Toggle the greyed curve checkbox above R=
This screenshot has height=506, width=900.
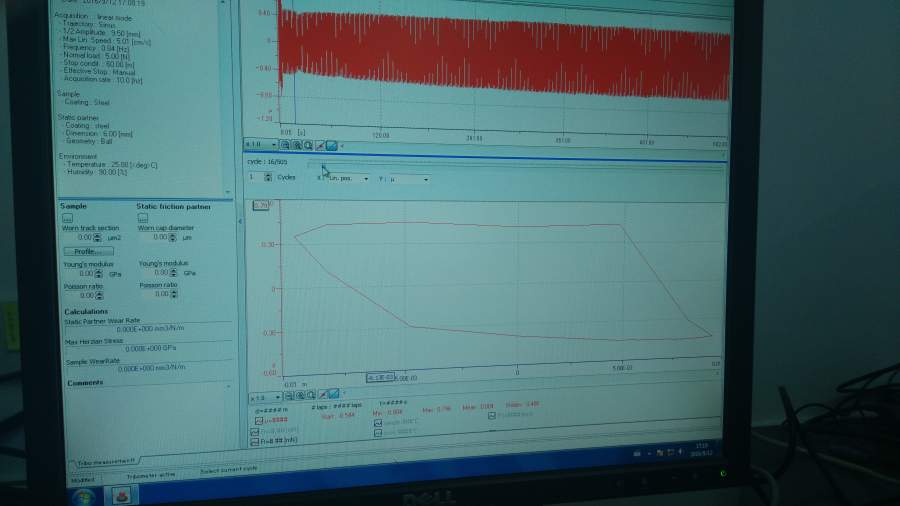click(x=255, y=431)
